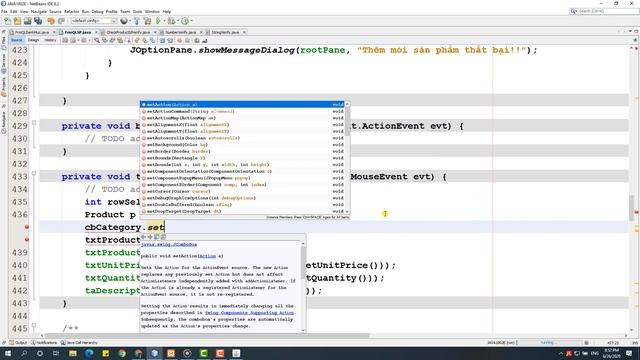Collapse the code fold at line 433
The width and height of the screenshot is (640, 360).
tap(34, 173)
